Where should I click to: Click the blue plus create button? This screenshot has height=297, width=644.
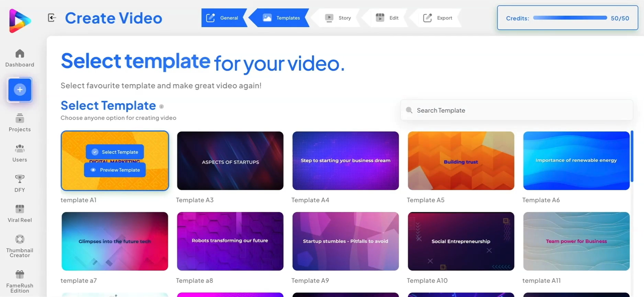pyautogui.click(x=20, y=90)
